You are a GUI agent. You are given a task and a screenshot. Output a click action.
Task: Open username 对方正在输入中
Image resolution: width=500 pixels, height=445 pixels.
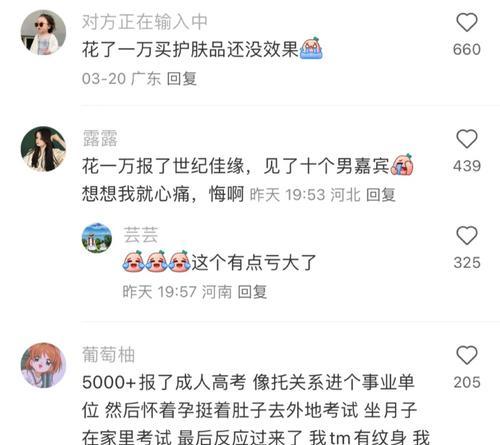145,22
